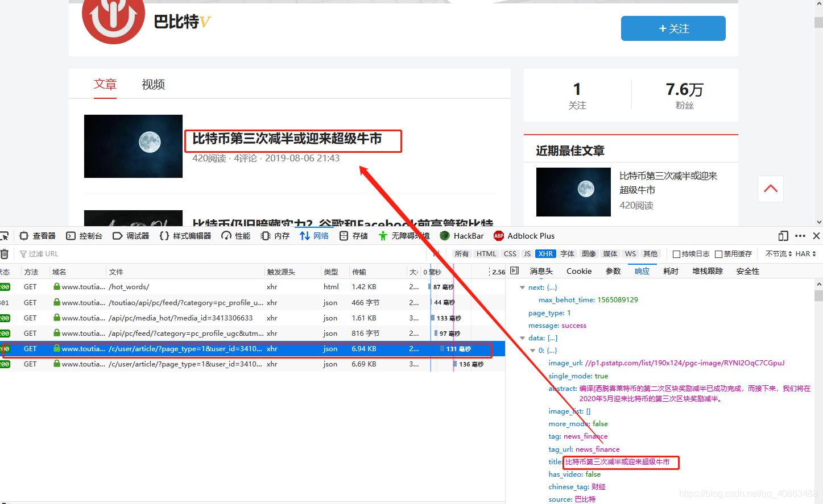Screen dimensions: 823x504
Task: Select the /api/pc/media_hot/ request row
Action: point(253,318)
